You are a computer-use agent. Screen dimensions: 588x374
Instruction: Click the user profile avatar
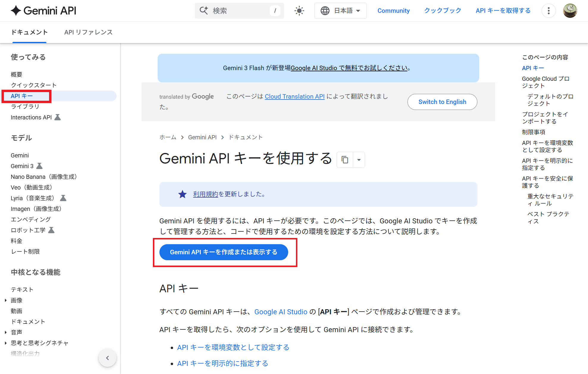[x=570, y=11]
